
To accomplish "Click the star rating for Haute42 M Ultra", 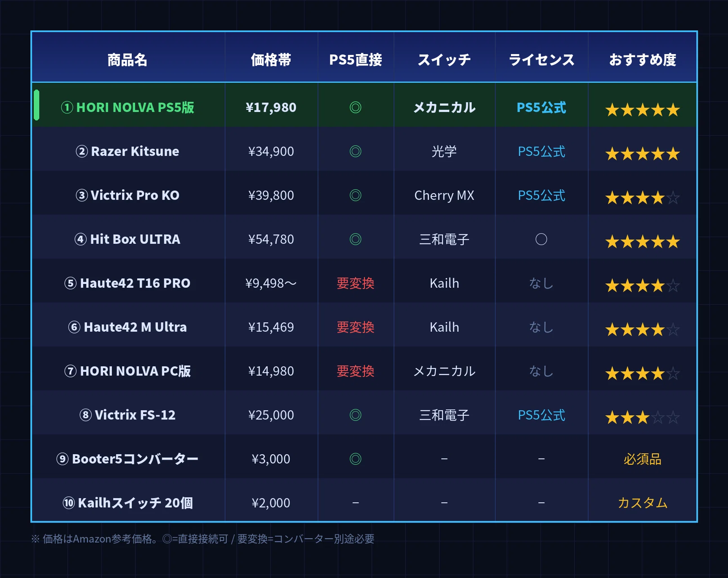I will pos(642,330).
